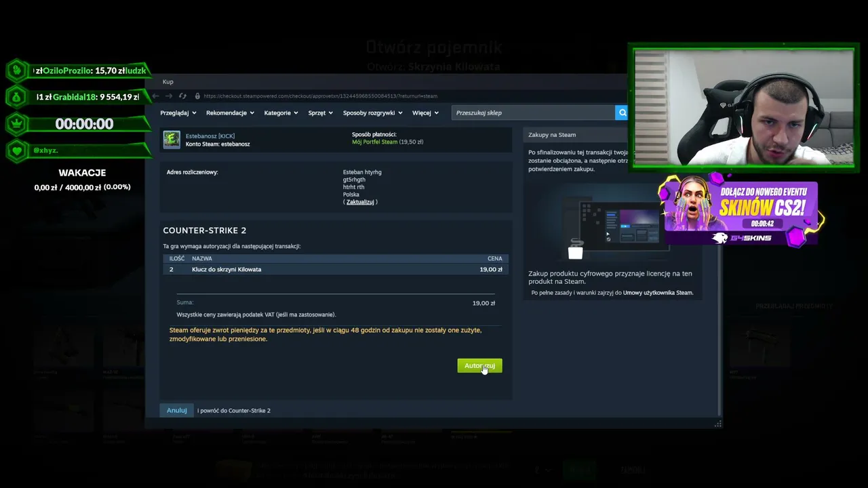Click the Zaktualizuj billing address link
This screenshot has width=868, height=488.
tap(360, 202)
